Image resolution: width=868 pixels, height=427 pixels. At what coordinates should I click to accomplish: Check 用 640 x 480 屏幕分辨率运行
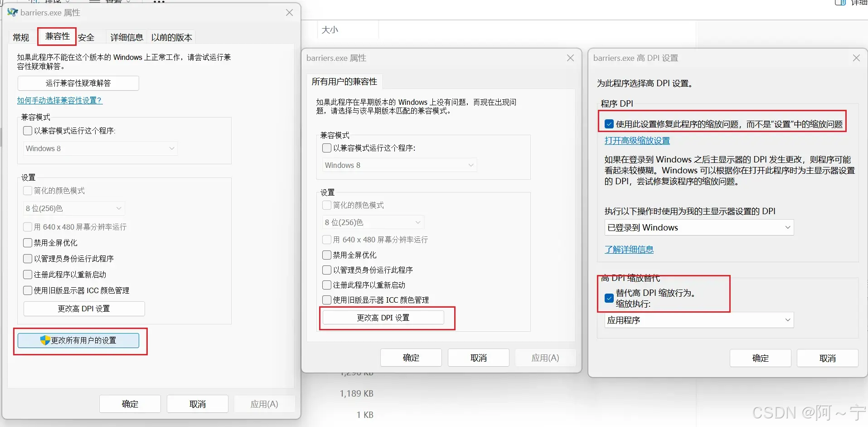[x=27, y=227]
